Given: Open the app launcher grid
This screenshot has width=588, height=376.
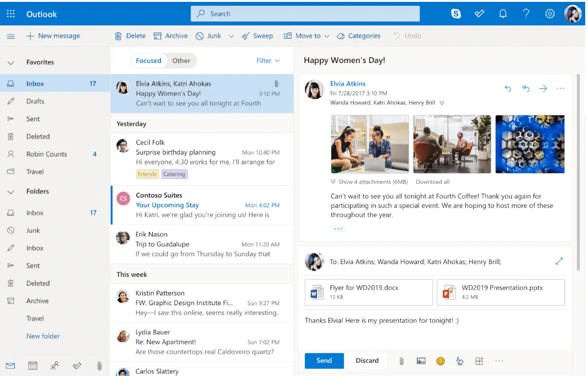Looking at the screenshot, I should point(10,14).
